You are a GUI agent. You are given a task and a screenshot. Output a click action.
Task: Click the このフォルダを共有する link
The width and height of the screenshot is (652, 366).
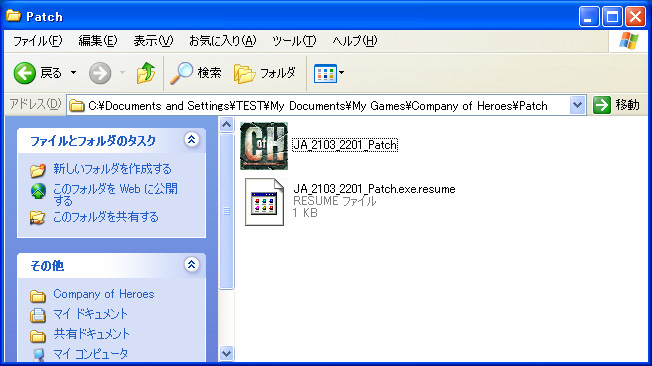(106, 217)
